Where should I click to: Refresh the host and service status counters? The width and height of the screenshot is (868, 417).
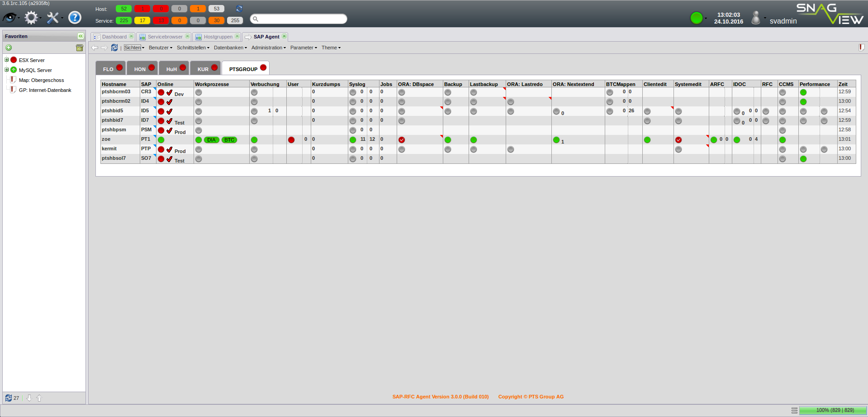tap(239, 9)
